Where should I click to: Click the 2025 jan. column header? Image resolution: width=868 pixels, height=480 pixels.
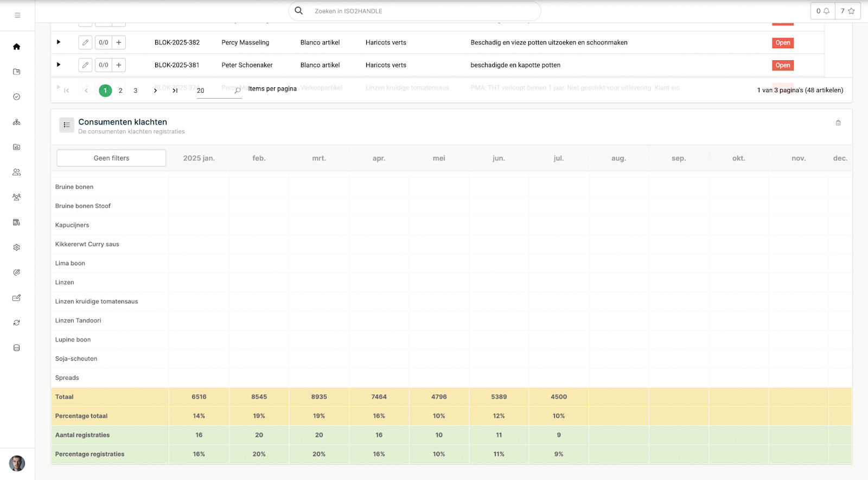(199, 158)
